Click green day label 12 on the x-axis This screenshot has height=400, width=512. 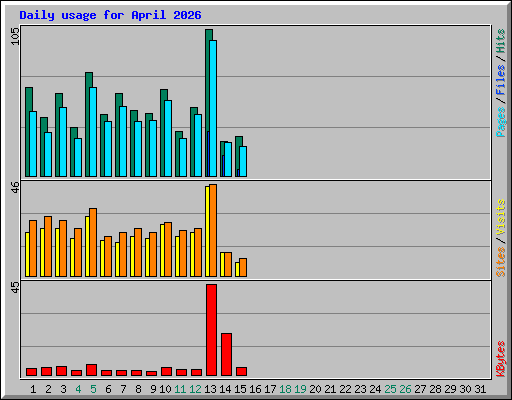(x=195, y=389)
